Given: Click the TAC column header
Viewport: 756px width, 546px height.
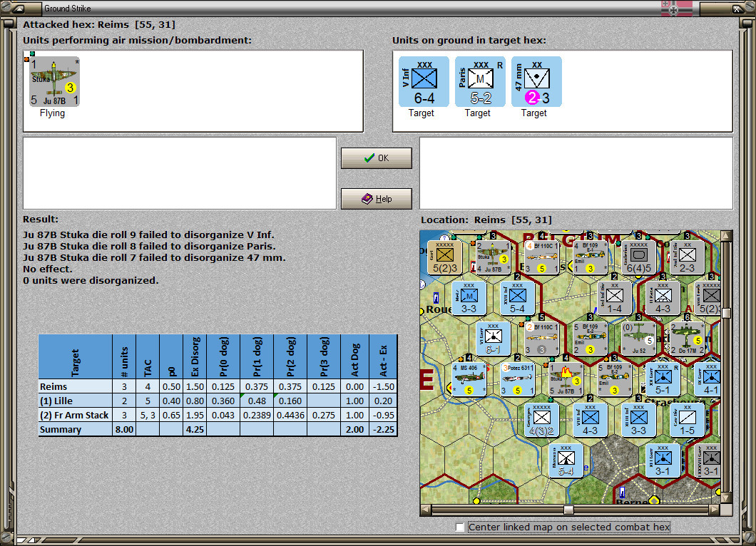Looking at the screenshot, I should tap(148, 356).
